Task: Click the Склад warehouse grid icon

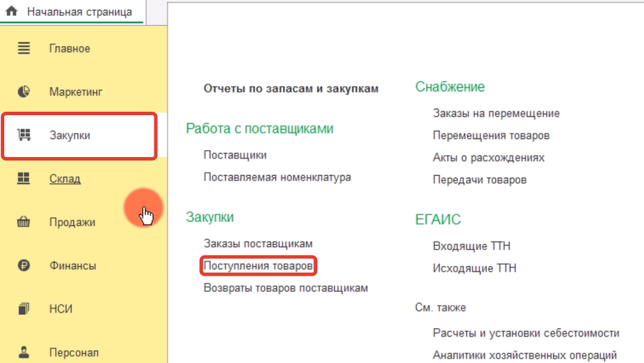Action: [24, 179]
